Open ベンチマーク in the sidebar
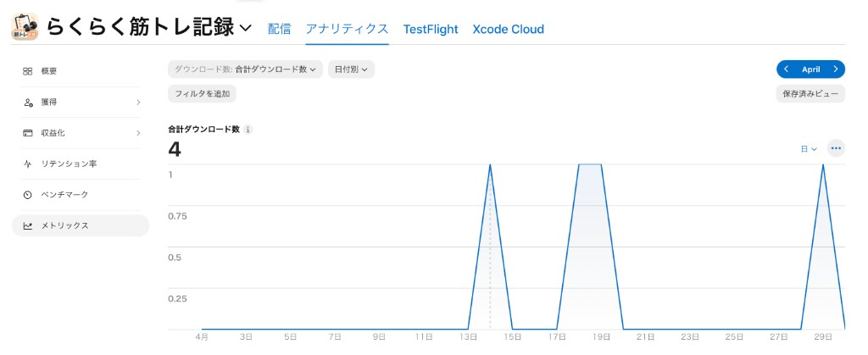The image size is (868, 355). (81, 195)
